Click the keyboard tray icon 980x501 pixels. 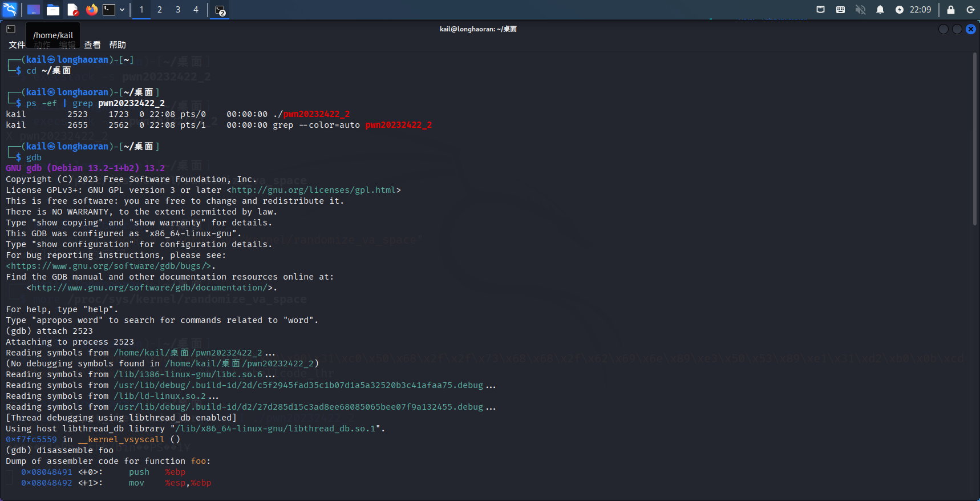(840, 10)
